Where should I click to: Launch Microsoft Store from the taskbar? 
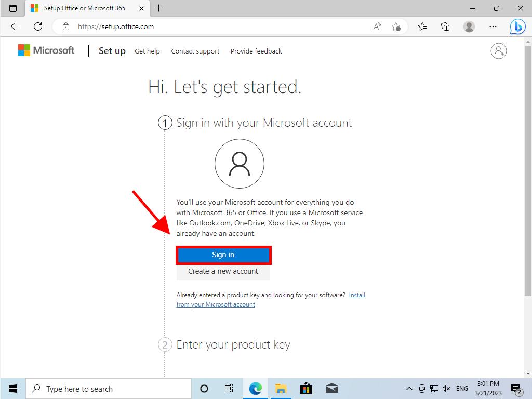tap(306, 388)
